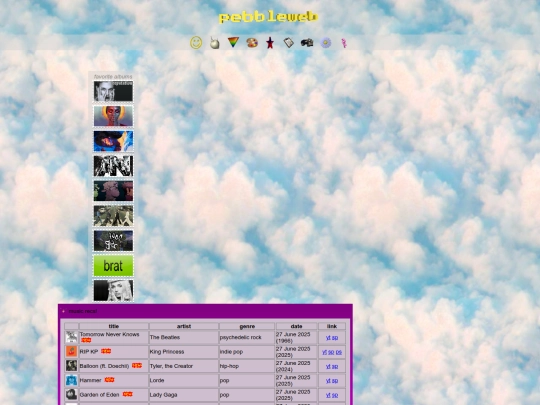Screen dimensions: 540x405
Task: Collapse the music recs panel header
Action: click(x=205, y=311)
